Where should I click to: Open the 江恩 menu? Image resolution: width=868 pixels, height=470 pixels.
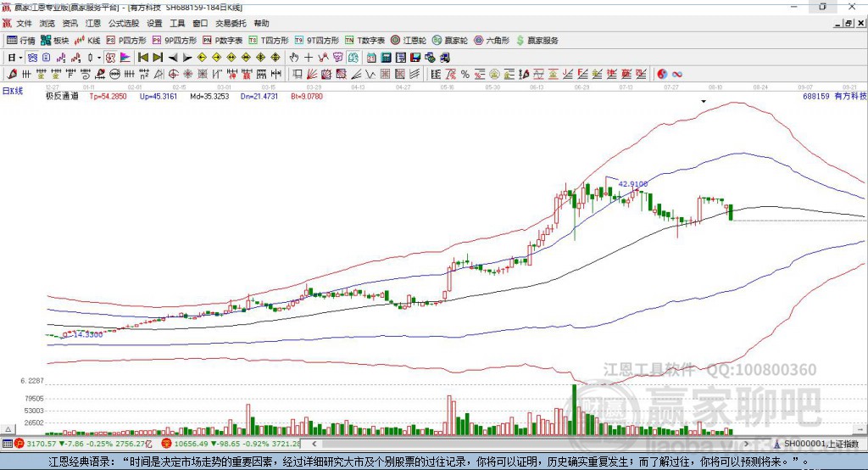pyautogui.click(x=93, y=23)
